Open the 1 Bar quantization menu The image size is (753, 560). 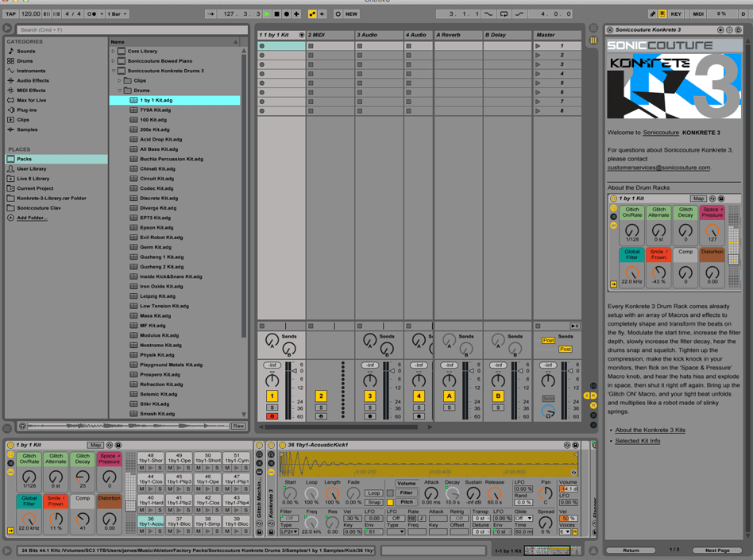pyautogui.click(x=118, y=14)
